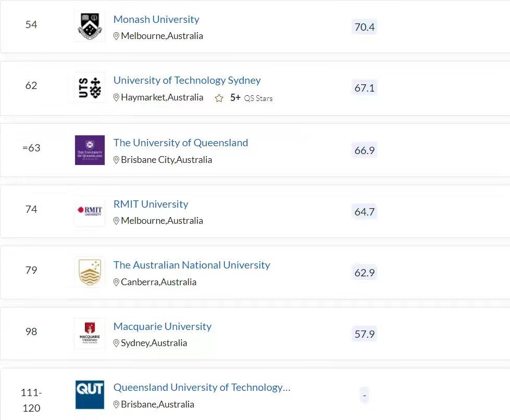Click the Australian National University crest
The image size is (510, 420).
point(90,272)
